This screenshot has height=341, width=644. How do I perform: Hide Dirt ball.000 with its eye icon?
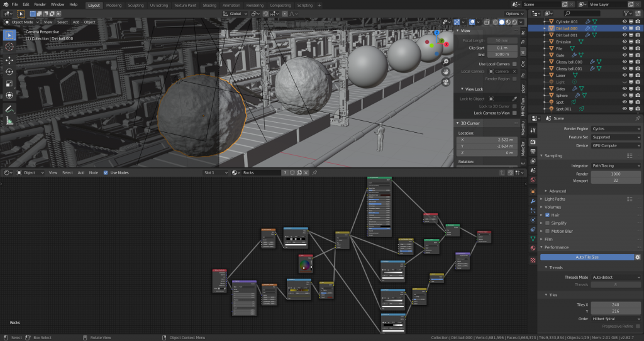click(x=624, y=28)
